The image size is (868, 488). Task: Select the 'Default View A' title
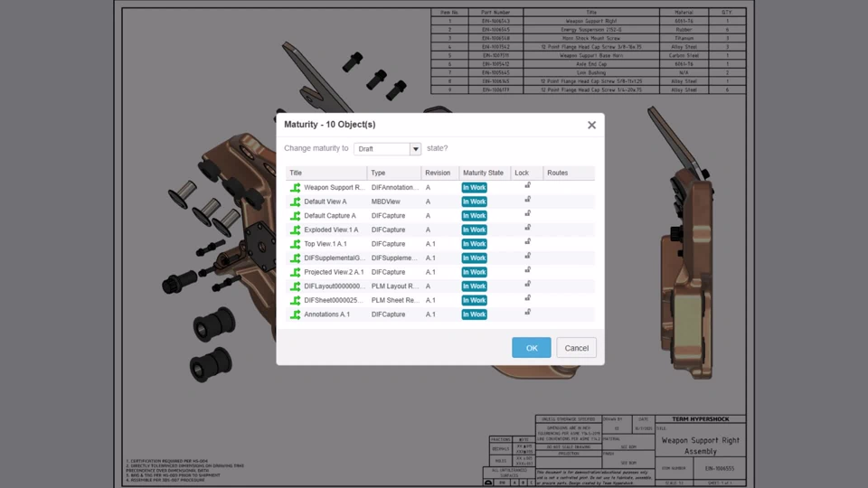click(x=325, y=202)
